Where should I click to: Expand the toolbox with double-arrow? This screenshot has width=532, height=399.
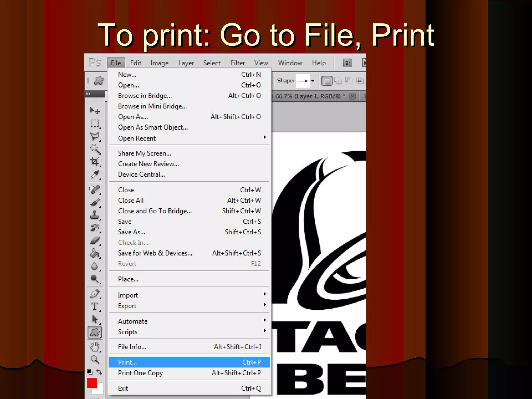[88, 94]
